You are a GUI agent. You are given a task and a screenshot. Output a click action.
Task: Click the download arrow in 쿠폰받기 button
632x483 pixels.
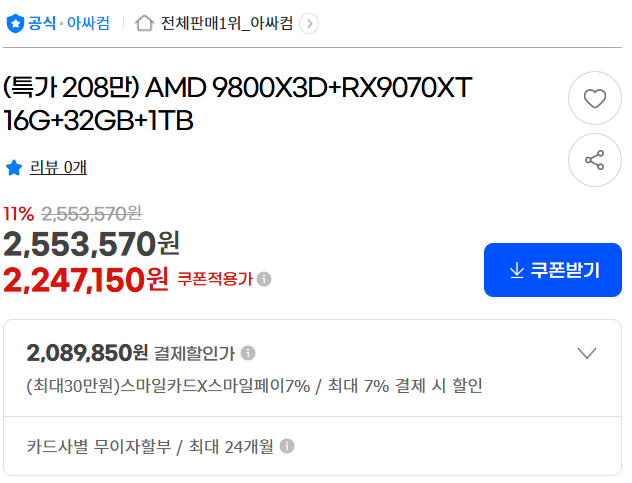pos(517,270)
